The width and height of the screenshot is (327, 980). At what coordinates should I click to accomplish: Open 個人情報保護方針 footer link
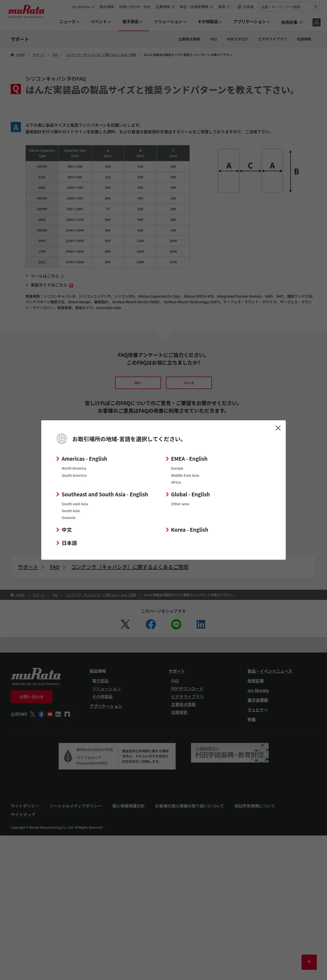128,806
